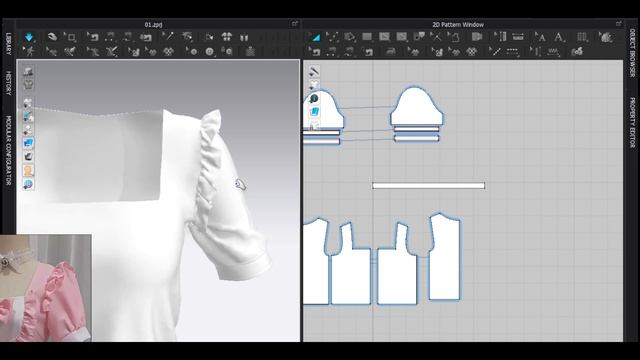Pick Edit Sewing tool in the 3D toolbar
Image resolution: width=640 pixels, height=360 pixels.
pos(93,37)
